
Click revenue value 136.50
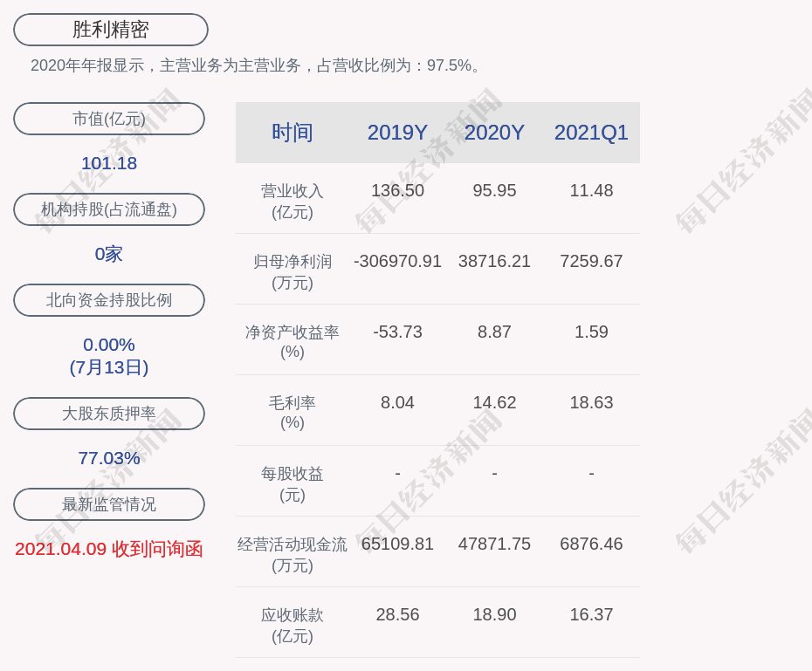click(398, 190)
